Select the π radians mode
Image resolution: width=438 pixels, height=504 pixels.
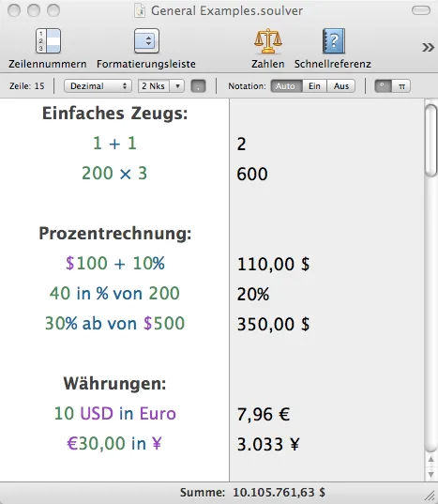tap(401, 86)
